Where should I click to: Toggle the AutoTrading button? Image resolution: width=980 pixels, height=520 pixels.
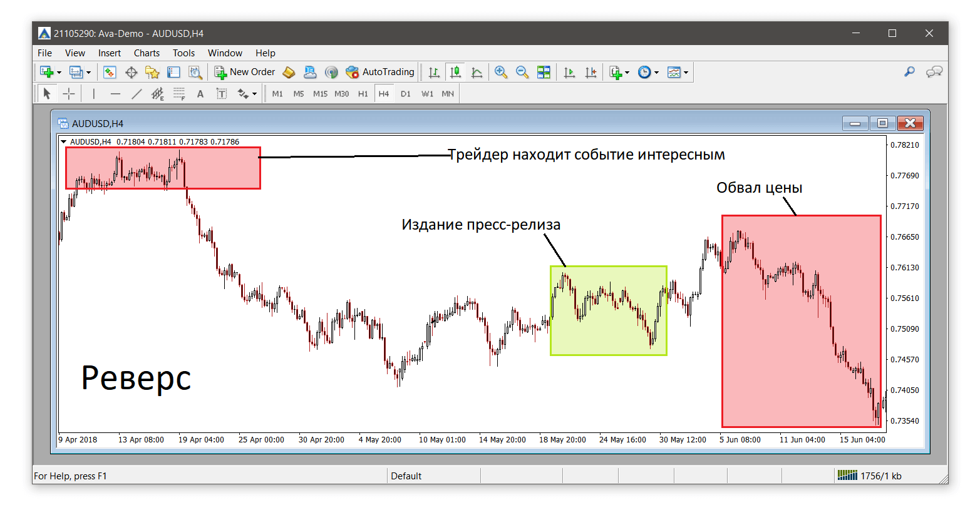coord(380,72)
